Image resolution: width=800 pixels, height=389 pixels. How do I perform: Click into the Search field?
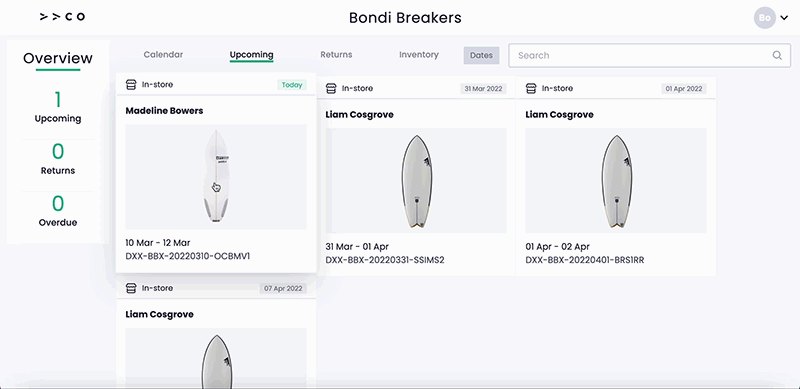pyautogui.click(x=649, y=56)
